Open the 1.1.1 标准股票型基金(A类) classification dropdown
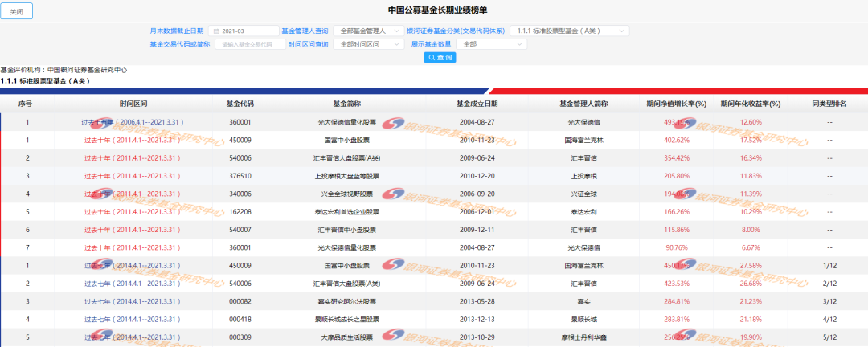 pos(570,31)
